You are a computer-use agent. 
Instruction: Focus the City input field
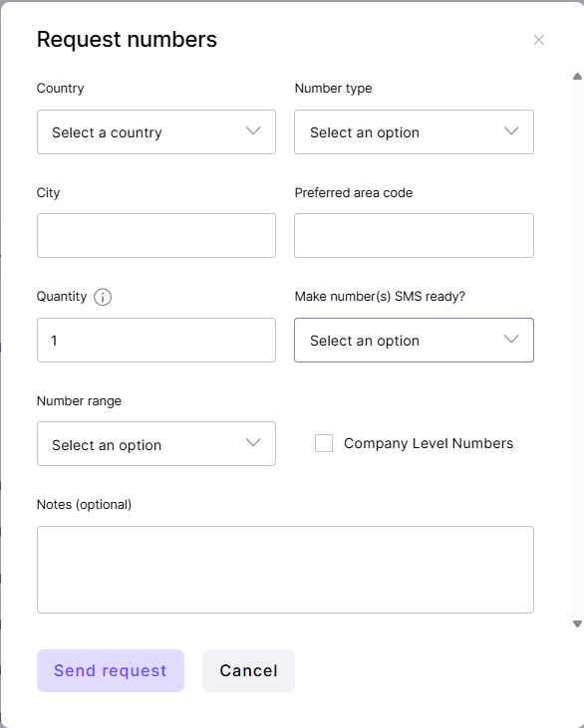156,235
